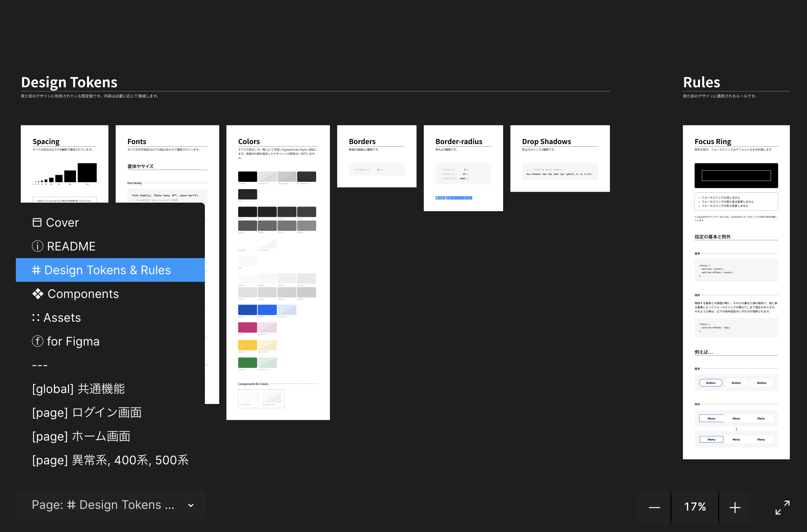This screenshot has width=807, height=532.
Task: Open the README page
Action: (x=110, y=246)
